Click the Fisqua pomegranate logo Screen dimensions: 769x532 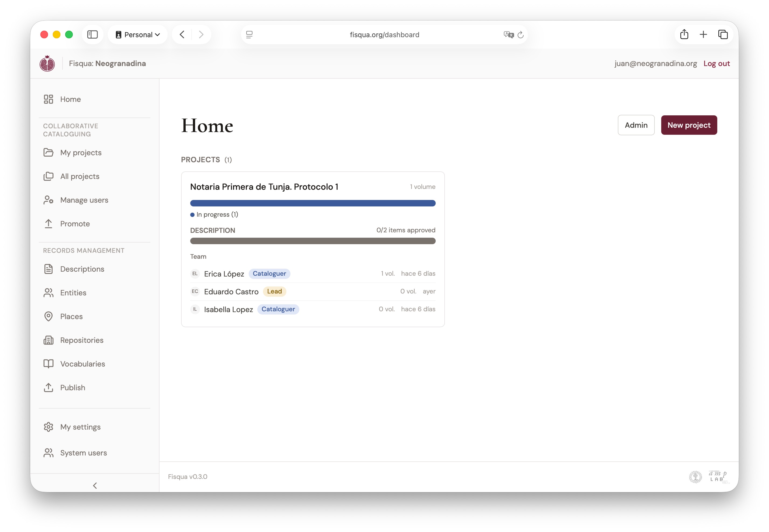pos(47,63)
